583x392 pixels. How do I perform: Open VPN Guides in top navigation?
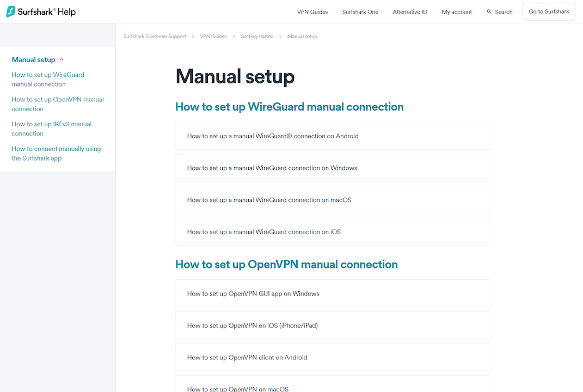(x=312, y=11)
